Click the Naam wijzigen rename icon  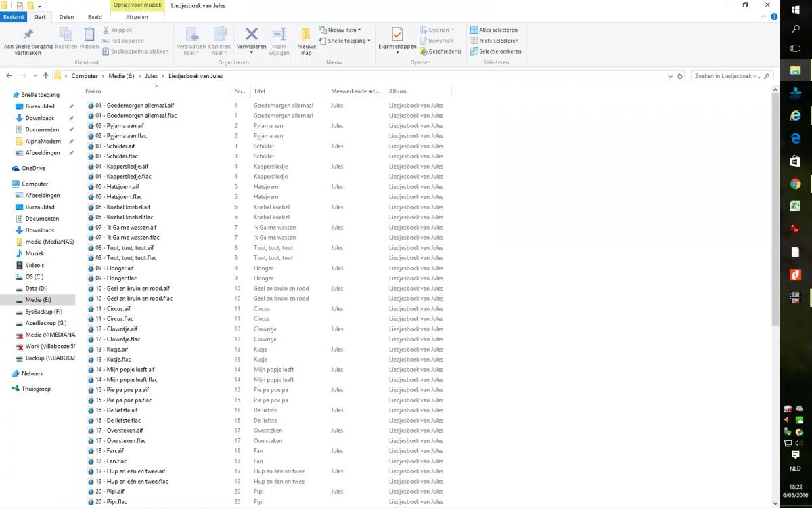pos(279,35)
